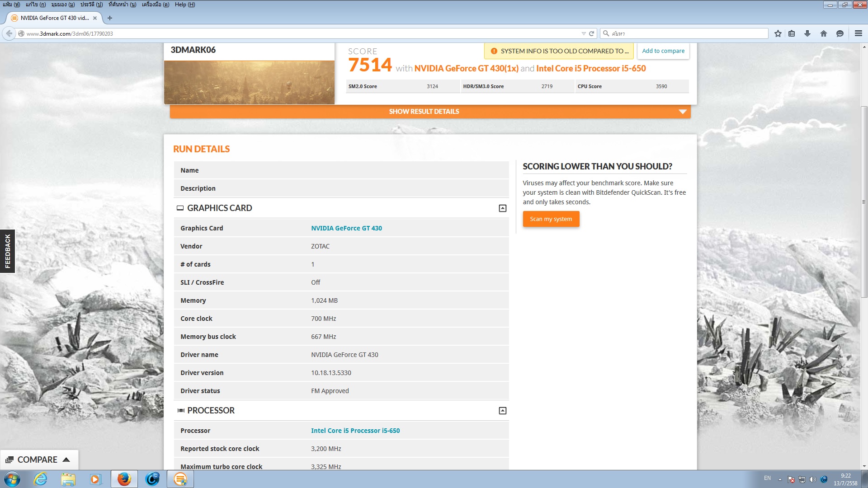Open the URL history dropdown arrow
The height and width of the screenshot is (488, 868).
tap(583, 33)
